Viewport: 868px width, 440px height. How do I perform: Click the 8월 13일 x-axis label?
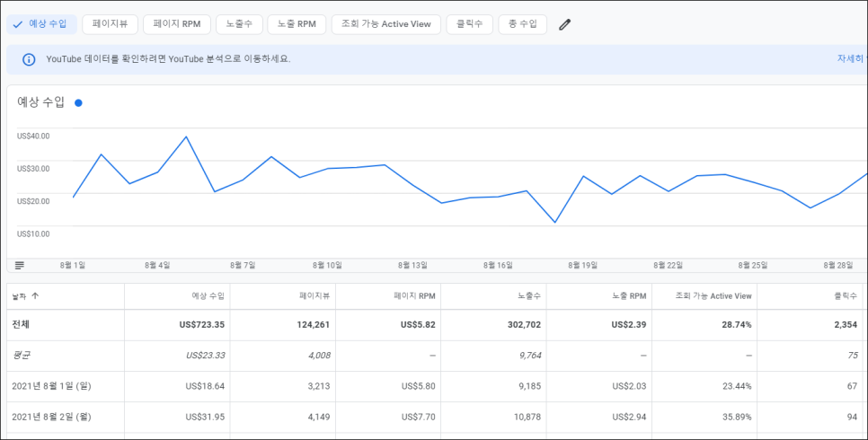pyautogui.click(x=412, y=266)
